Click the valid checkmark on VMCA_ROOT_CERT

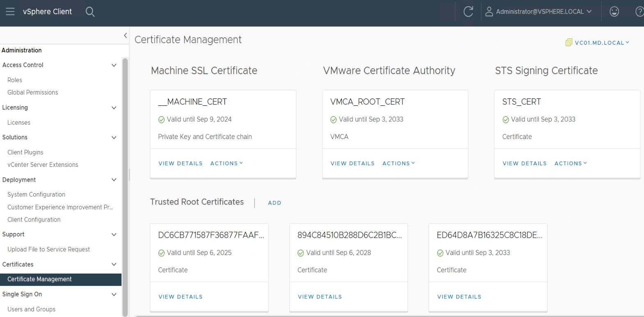(333, 120)
